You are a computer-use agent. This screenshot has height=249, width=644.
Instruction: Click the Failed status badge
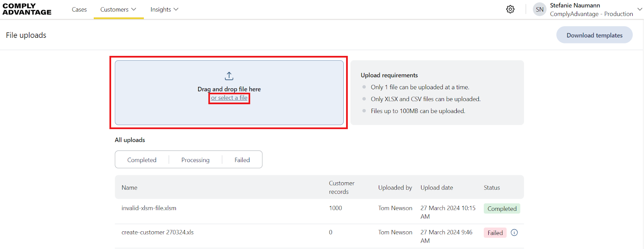[x=495, y=233]
